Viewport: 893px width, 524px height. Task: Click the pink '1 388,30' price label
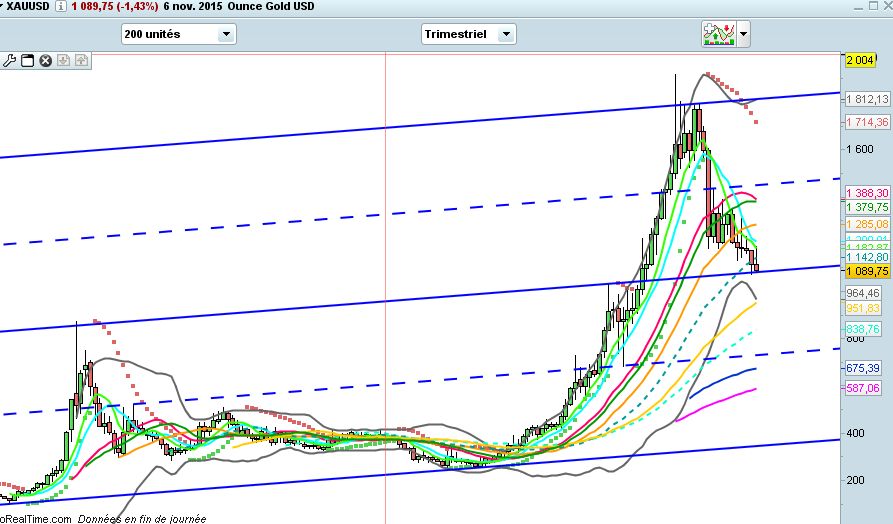[867, 193]
